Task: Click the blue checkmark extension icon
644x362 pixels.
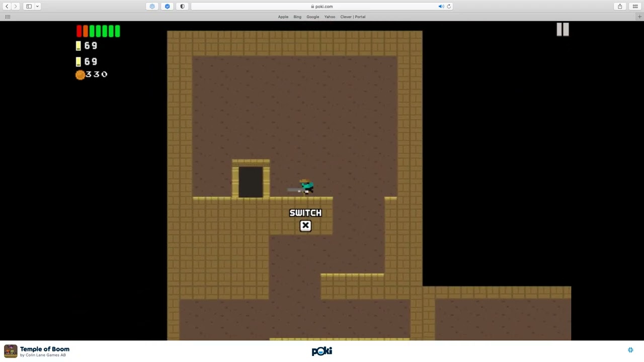Action: (167, 6)
